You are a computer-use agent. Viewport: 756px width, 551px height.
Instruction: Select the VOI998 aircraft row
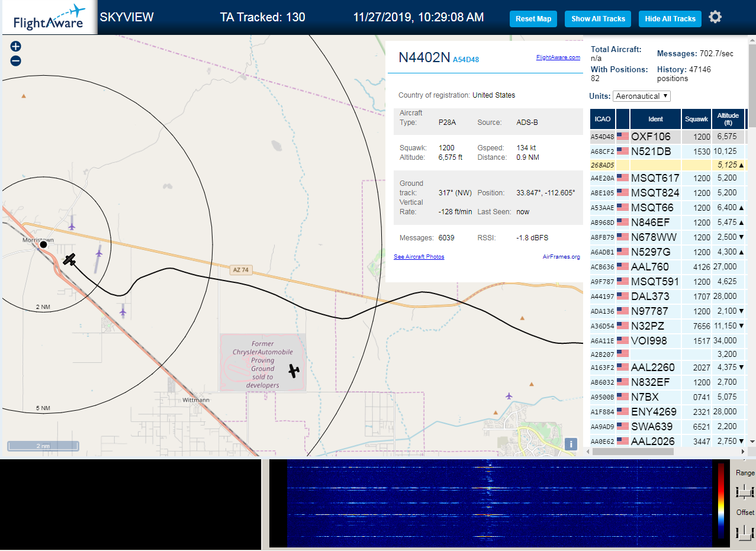click(668, 341)
